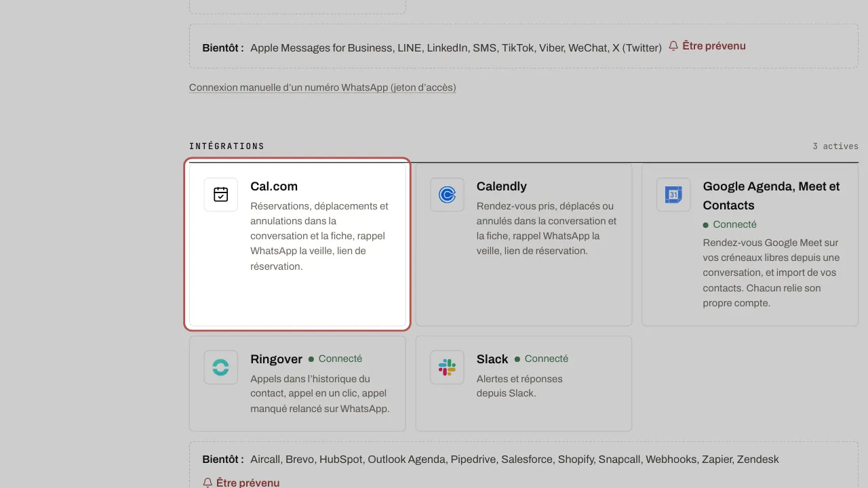Click the Calendly card description text
The image size is (868, 488).
click(x=547, y=228)
